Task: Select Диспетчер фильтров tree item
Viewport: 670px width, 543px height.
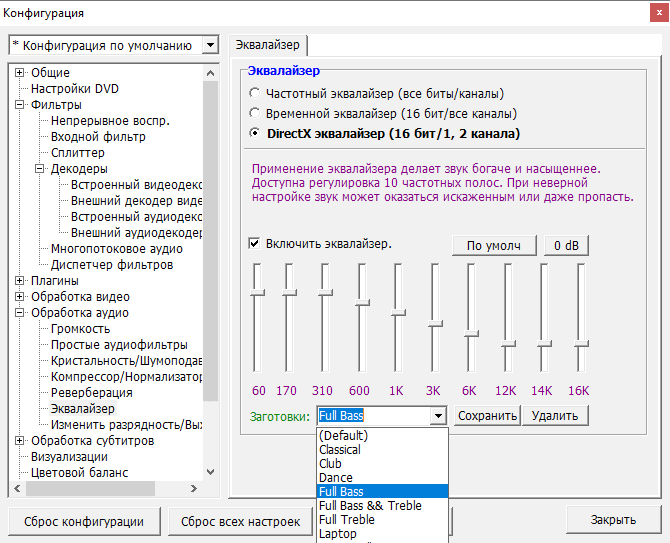Action: point(112,264)
